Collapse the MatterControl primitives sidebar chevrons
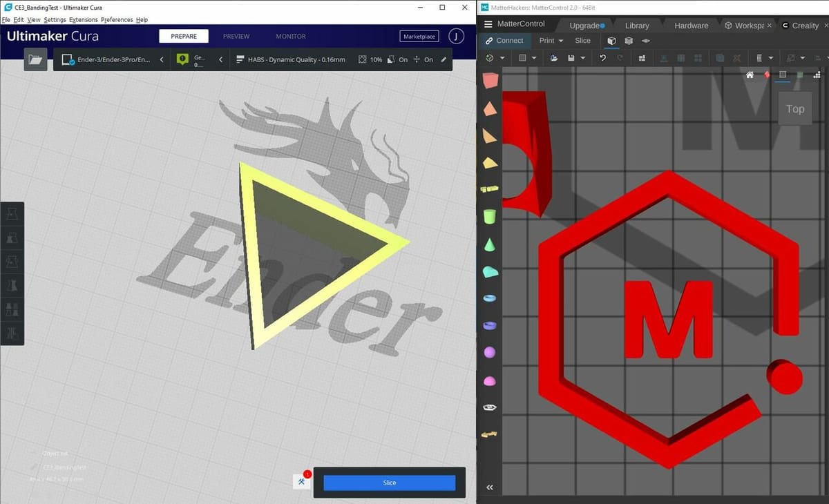Image resolution: width=829 pixels, height=504 pixels. 490,487
